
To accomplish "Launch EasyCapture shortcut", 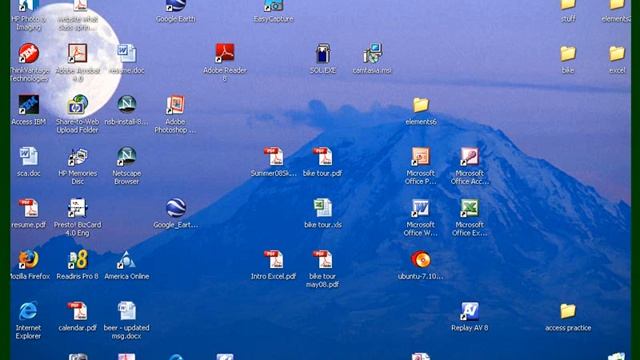I will 273,6.
